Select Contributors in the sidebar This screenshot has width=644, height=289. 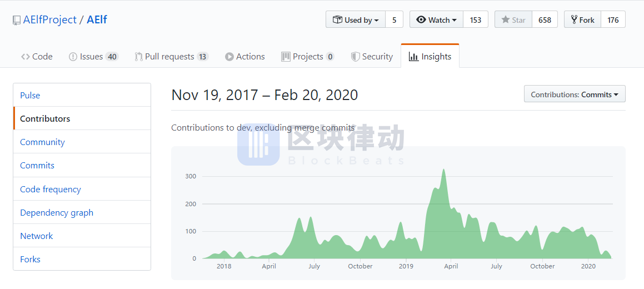click(x=82, y=118)
